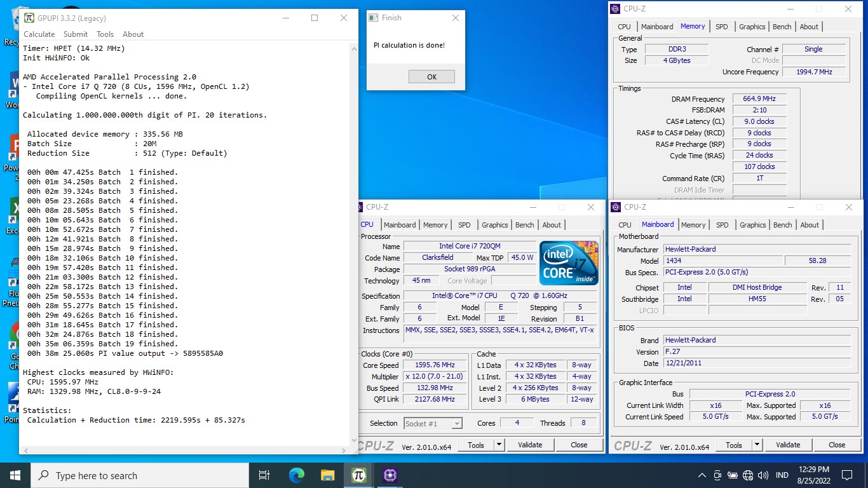Check battery status in the system tray
The width and height of the screenshot is (868, 488).
click(x=733, y=475)
